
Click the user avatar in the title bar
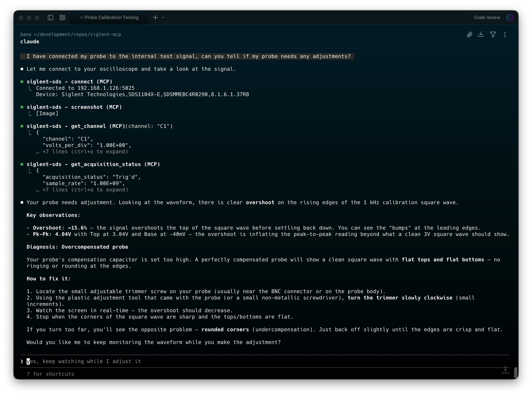point(510,17)
